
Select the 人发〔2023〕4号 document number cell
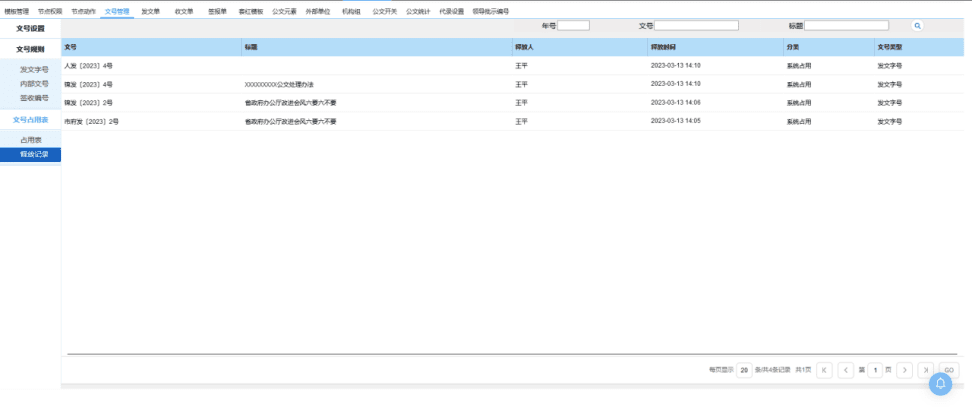tap(88, 66)
